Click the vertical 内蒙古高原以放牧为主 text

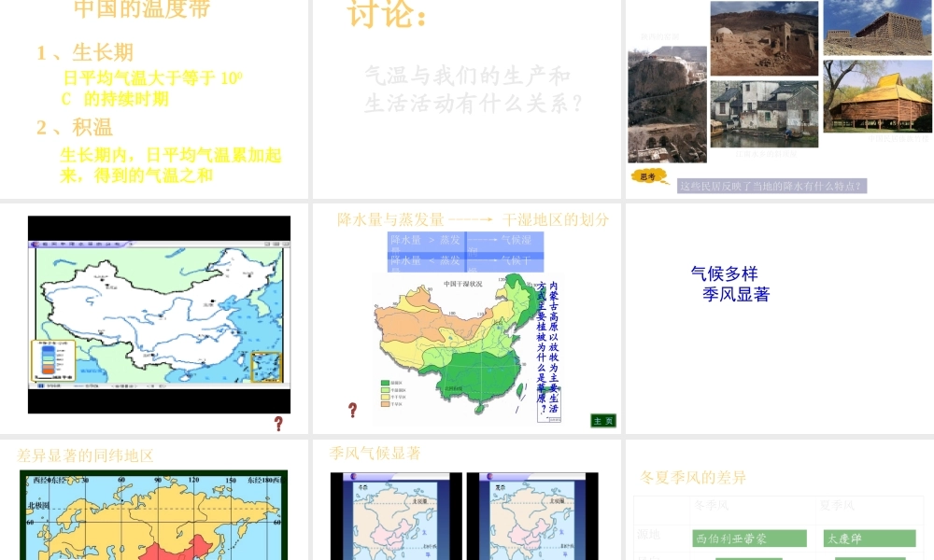[x=548, y=348]
